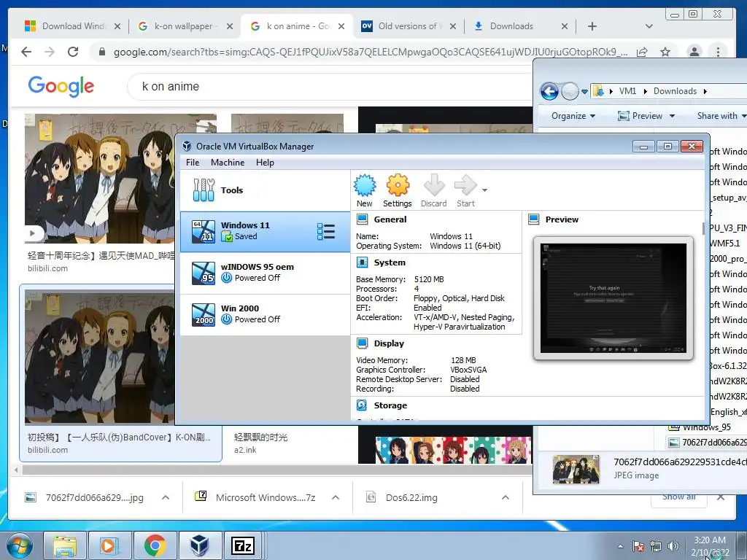
Task: Open the Share with dropdown in Explorer
Action: pos(720,116)
